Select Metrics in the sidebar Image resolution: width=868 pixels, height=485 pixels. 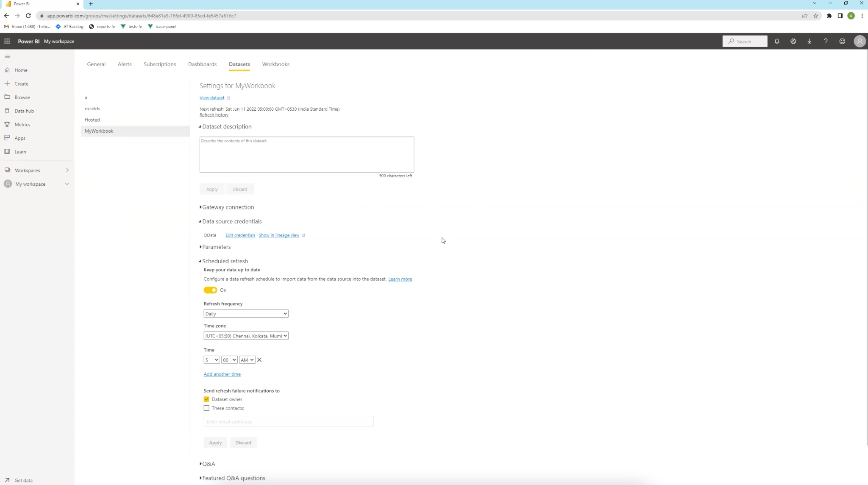click(22, 124)
